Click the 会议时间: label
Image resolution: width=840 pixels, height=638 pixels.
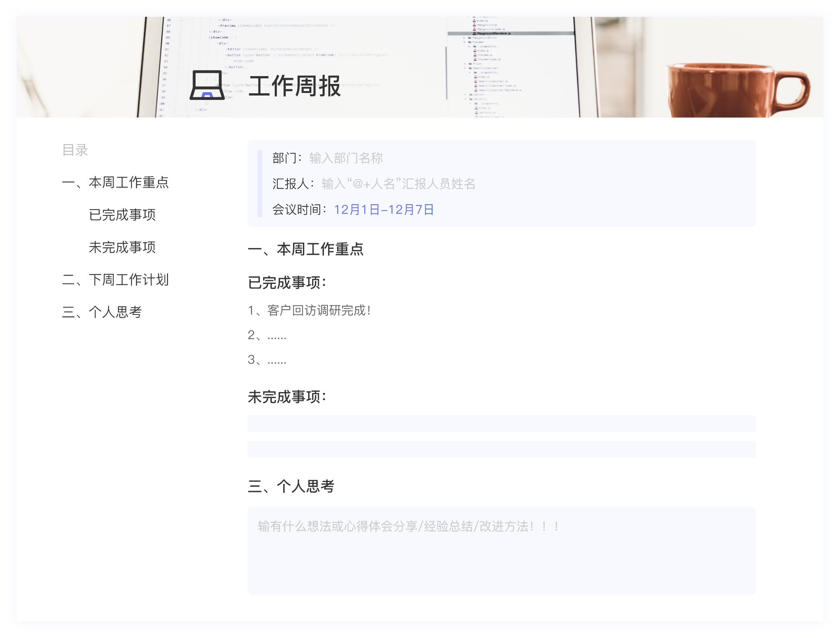(299, 210)
